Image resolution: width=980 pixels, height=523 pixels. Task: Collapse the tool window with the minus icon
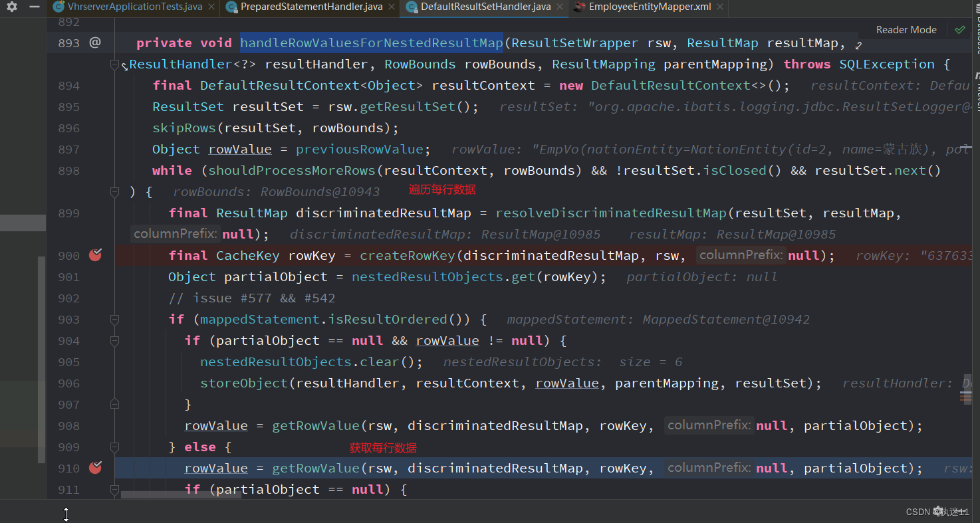35,7
